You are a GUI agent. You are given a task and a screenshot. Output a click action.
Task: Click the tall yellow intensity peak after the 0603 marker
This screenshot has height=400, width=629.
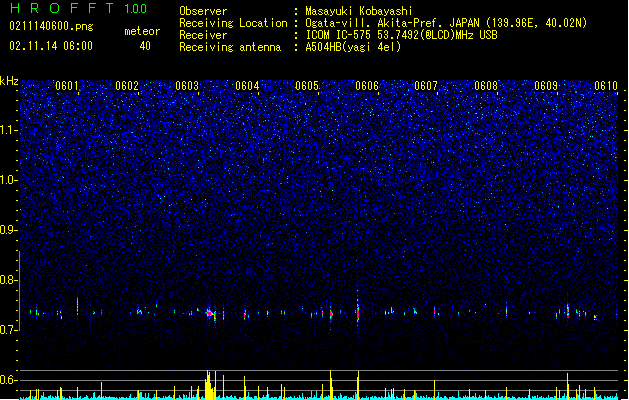(209, 385)
